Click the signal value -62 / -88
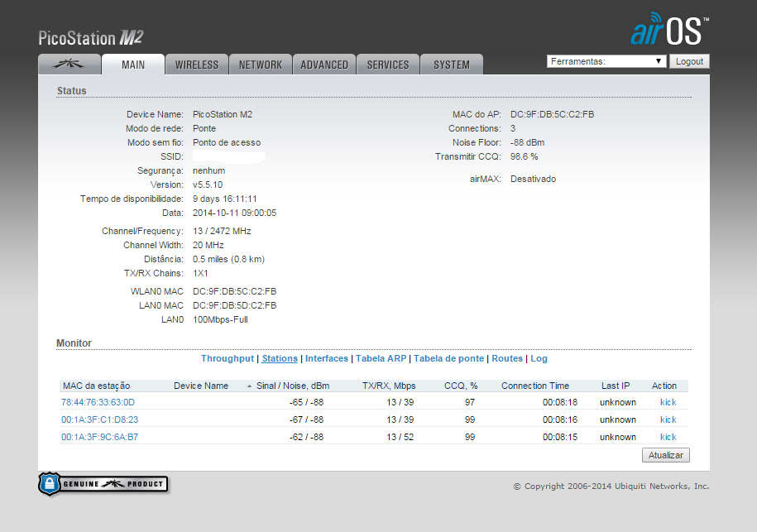Image resolution: width=757 pixels, height=532 pixels. [x=307, y=438]
